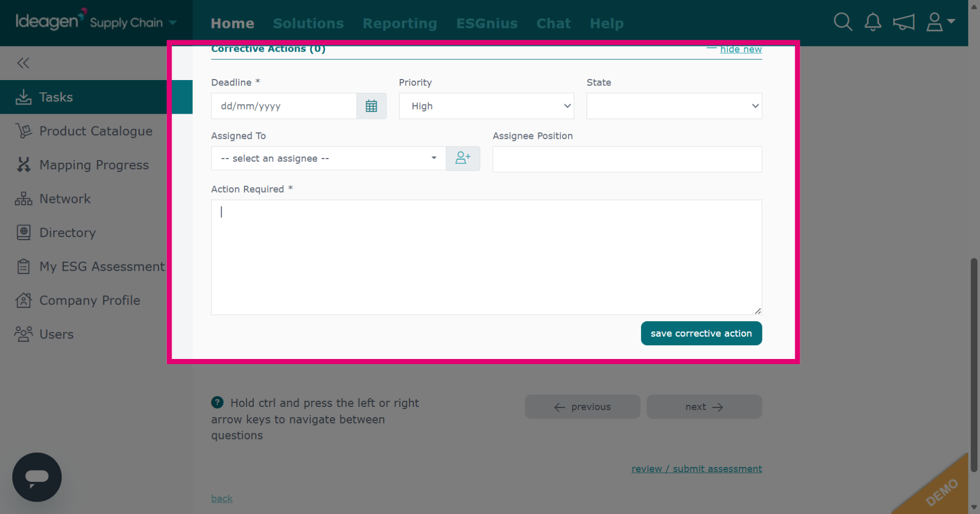This screenshot has width=980, height=514.
Task: Click the hide new link
Action: (741, 49)
